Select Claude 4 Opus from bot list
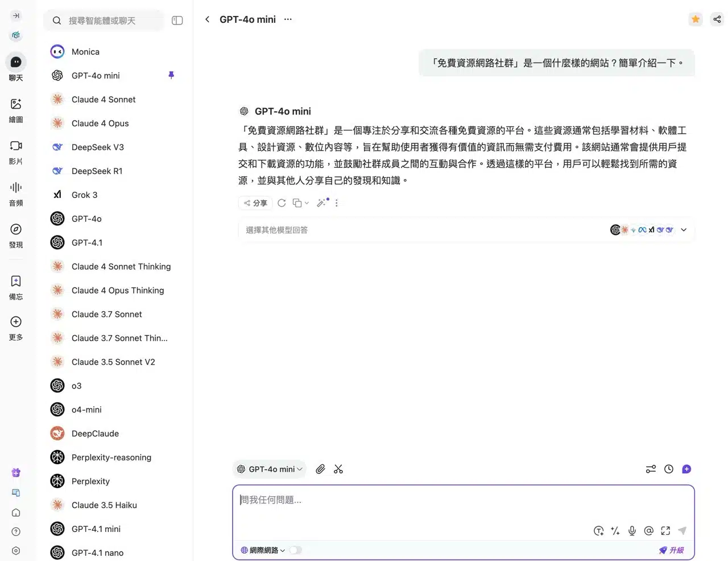 click(x=100, y=123)
